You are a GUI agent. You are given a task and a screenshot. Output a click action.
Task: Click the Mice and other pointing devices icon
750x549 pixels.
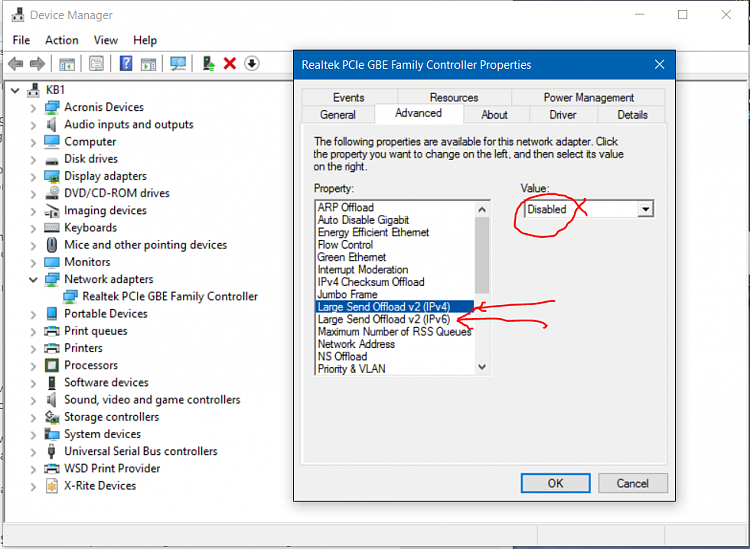[x=52, y=245]
